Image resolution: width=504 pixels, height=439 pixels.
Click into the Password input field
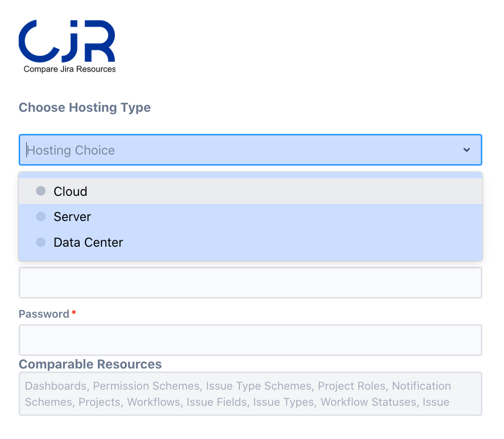click(250, 340)
